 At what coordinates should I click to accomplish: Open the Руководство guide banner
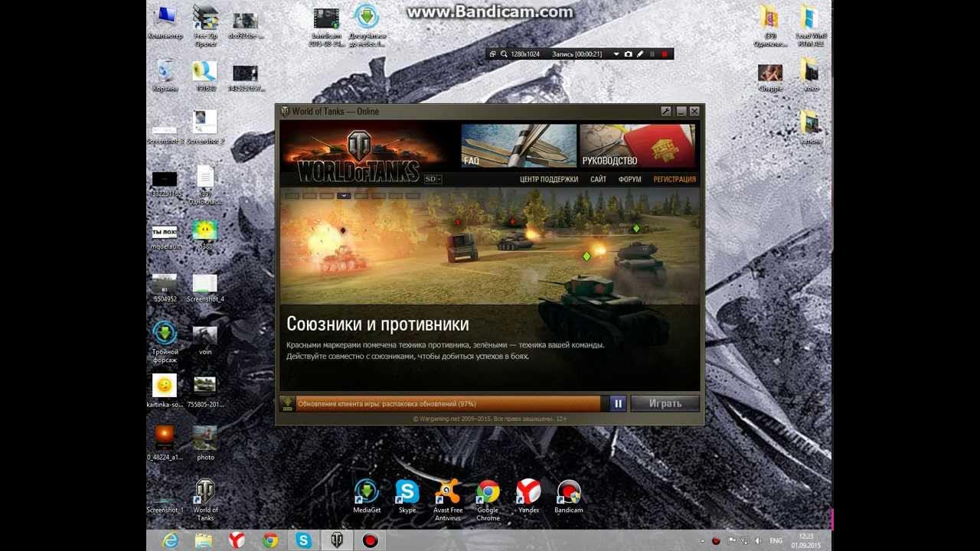[x=637, y=145]
